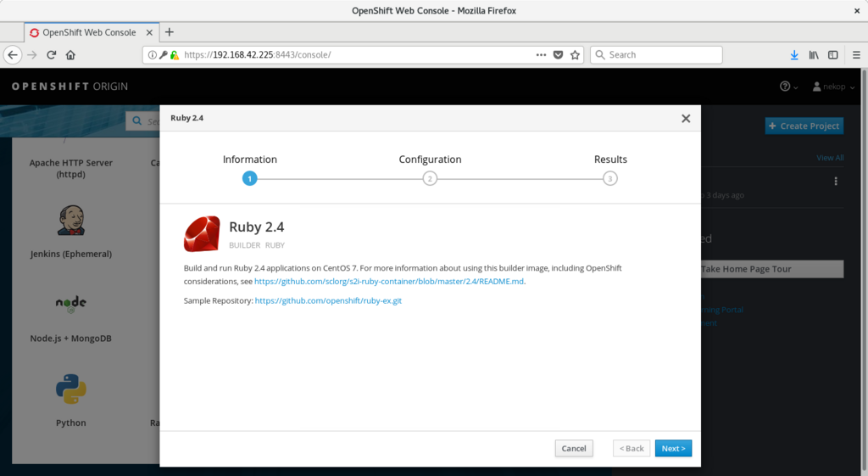Screen dimensions: 868x476
Task: Open the ruby-ex.git sample repository link
Action: pyautogui.click(x=328, y=300)
